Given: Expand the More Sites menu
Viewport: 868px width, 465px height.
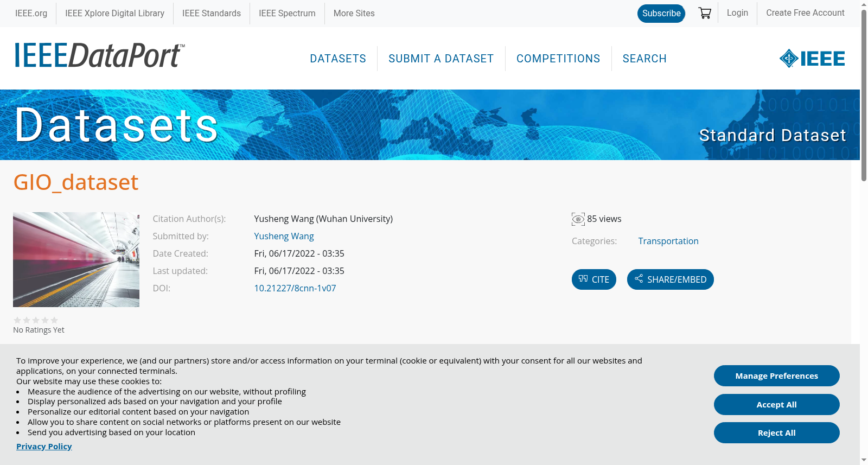Looking at the screenshot, I should [x=354, y=13].
